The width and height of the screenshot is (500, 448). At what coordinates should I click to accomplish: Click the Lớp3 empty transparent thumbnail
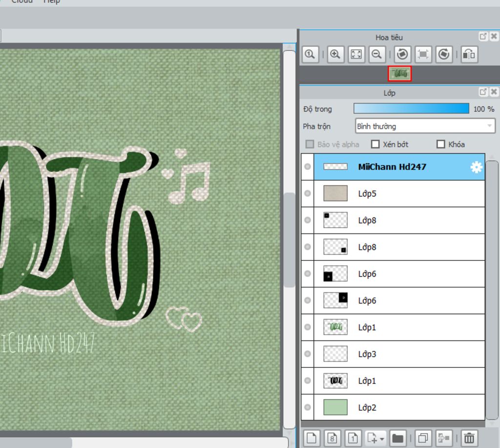[335, 354]
